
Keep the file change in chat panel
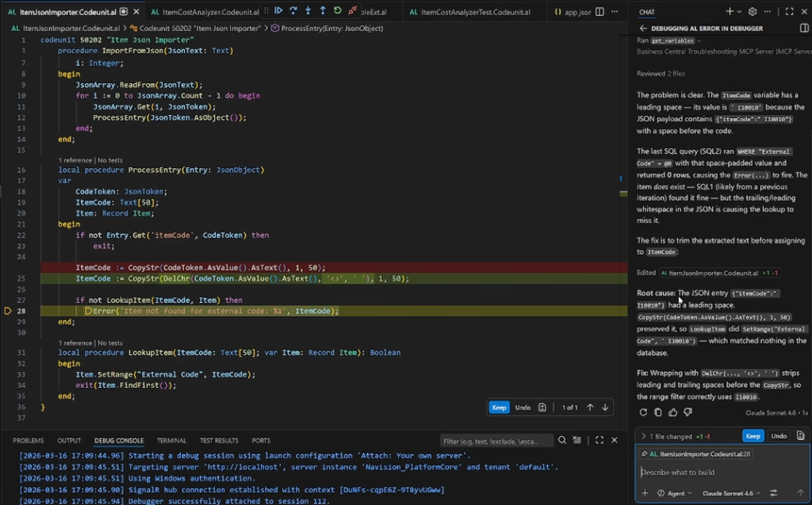coord(753,436)
